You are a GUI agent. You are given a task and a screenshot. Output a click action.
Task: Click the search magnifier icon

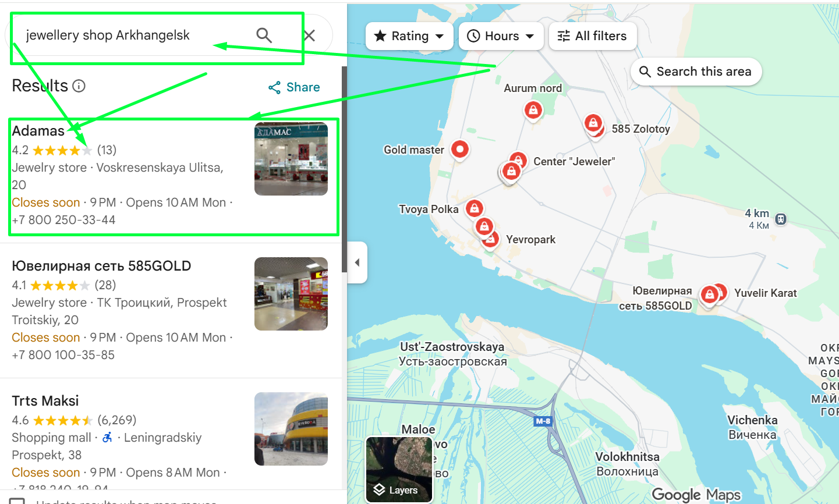[x=264, y=36]
